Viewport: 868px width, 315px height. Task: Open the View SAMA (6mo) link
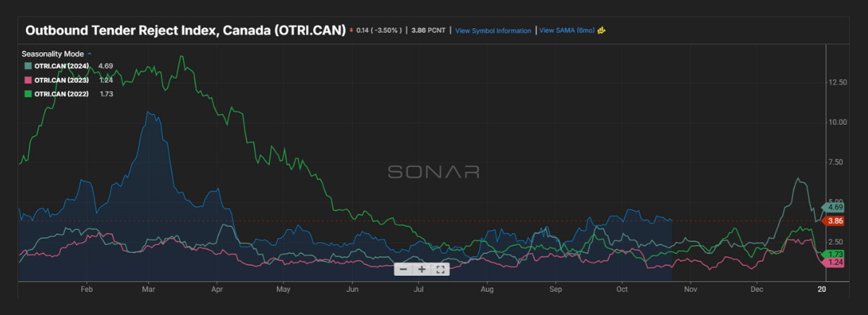[x=566, y=31]
